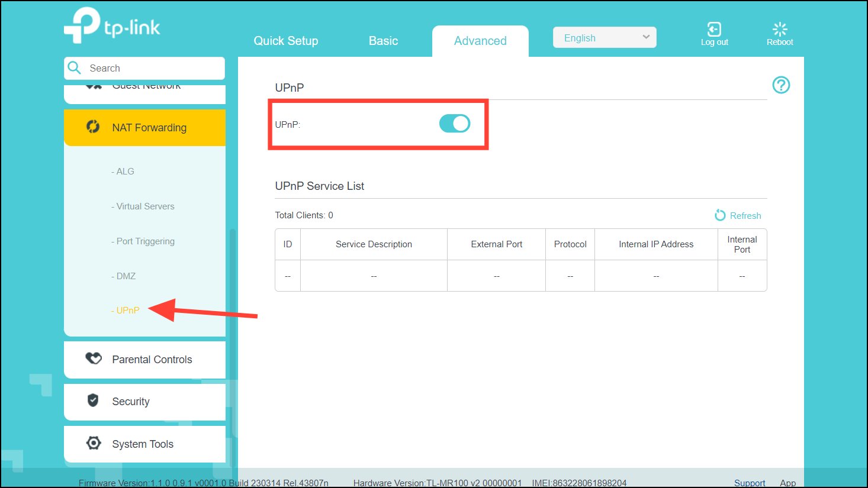Click the Refresh circular arrow icon

pyautogui.click(x=720, y=215)
